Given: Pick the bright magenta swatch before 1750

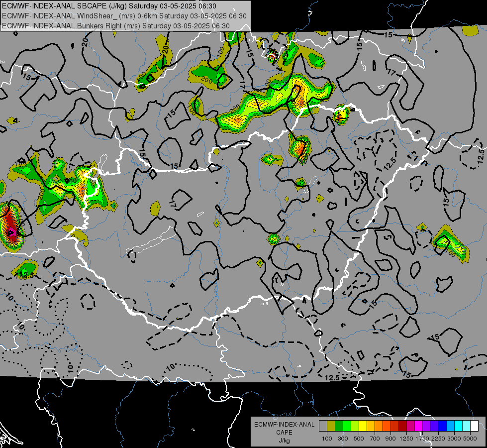Looking at the screenshot, I should [419, 426].
